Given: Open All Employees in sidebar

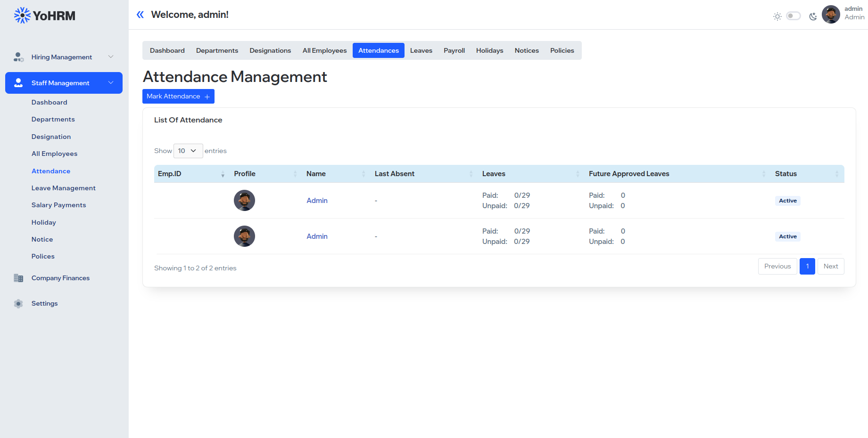Looking at the screenshot, I should (55, 154).
